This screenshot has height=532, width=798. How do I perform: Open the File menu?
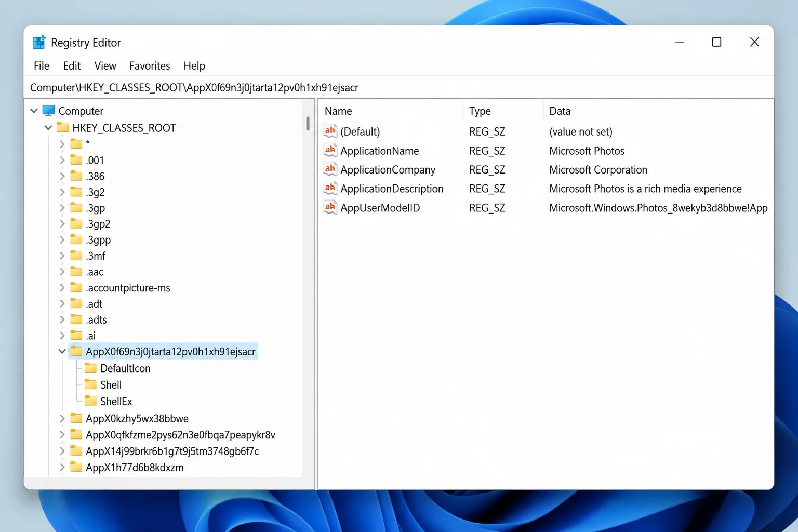pyautogui.click(x=42, y=65)
